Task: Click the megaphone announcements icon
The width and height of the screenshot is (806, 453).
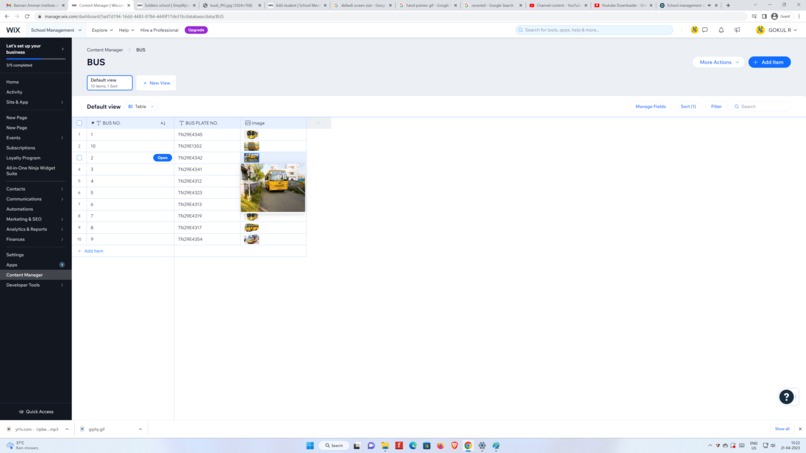Action: [737, 30]
